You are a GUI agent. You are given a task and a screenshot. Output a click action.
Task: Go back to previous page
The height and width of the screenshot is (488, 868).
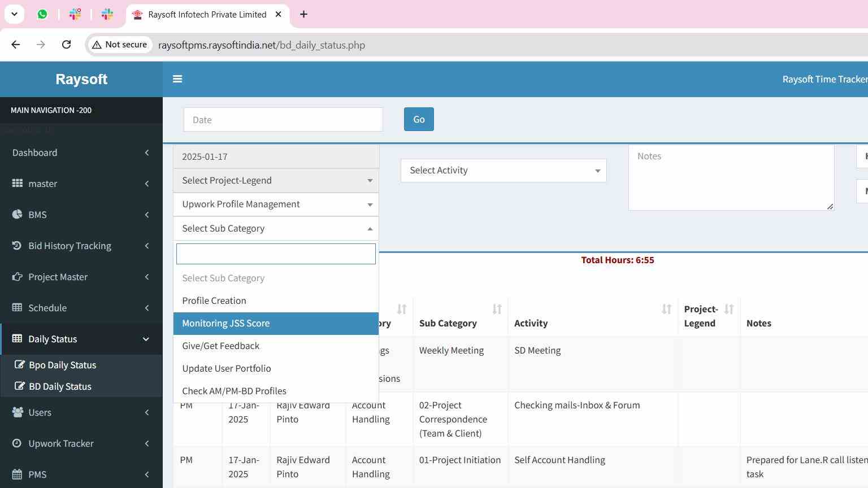click(x=16, y=45)
